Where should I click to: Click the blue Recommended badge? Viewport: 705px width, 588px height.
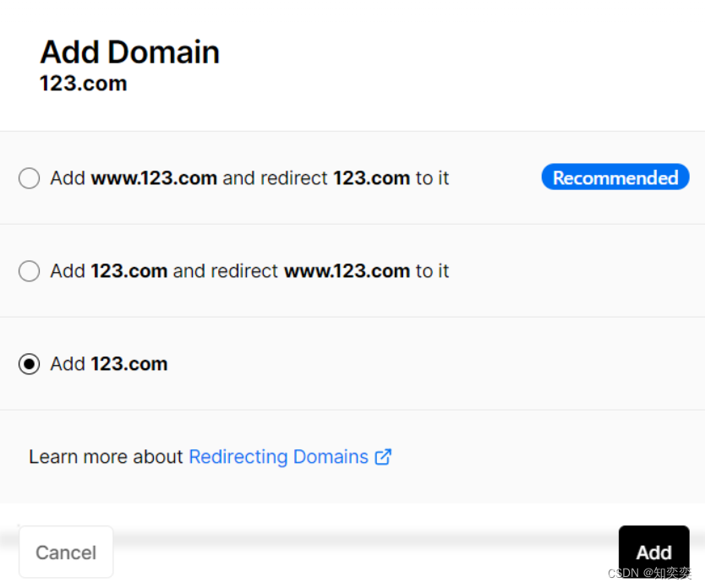pos(615,177)
